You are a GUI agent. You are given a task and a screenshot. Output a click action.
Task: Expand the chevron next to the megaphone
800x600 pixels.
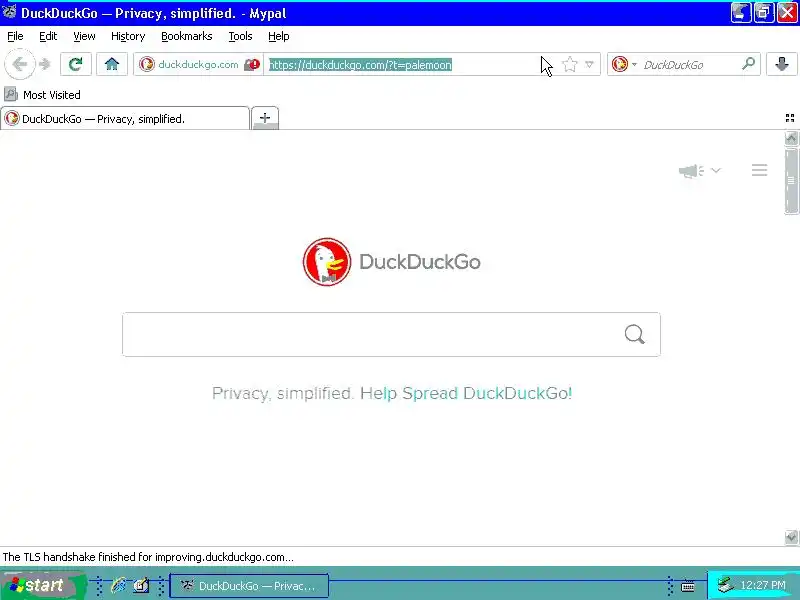pyautogui.click(x=716, y=170)
